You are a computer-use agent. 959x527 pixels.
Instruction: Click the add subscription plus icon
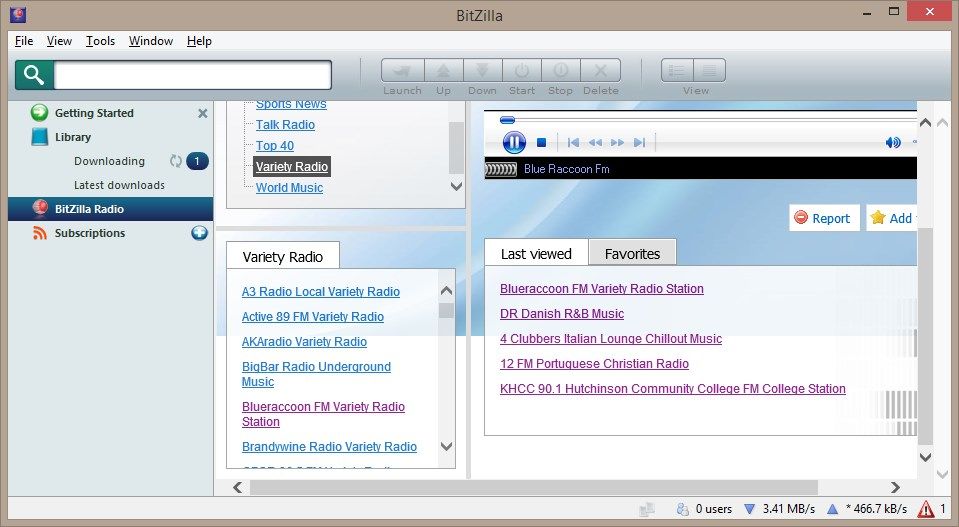[199, 233]
